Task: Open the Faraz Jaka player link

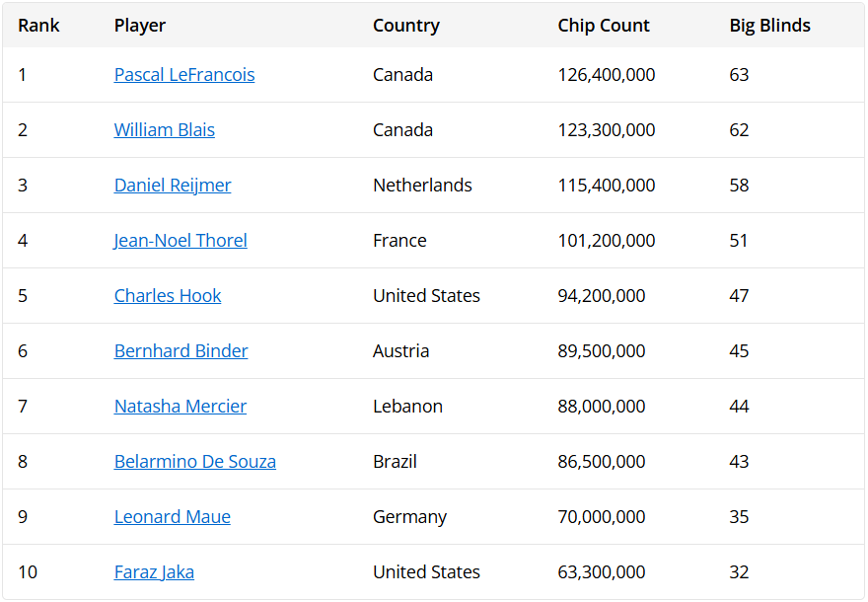Action: point(154,572)
